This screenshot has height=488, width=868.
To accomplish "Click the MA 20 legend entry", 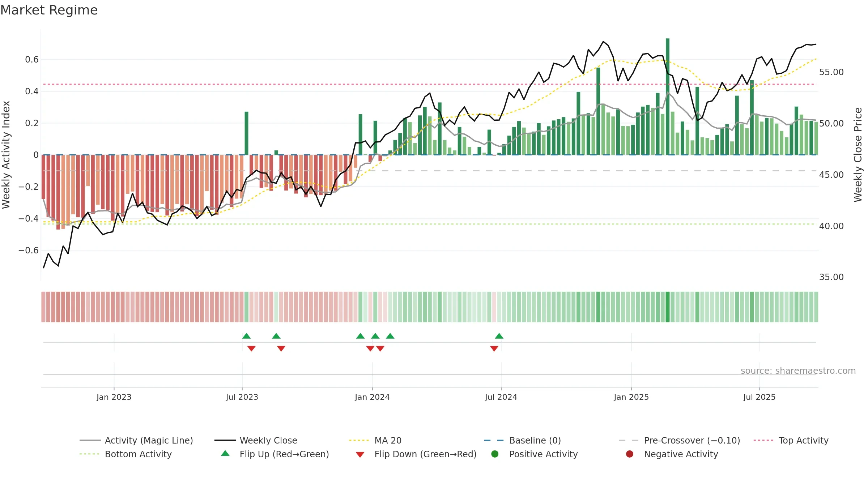I will tap(375, 440).
